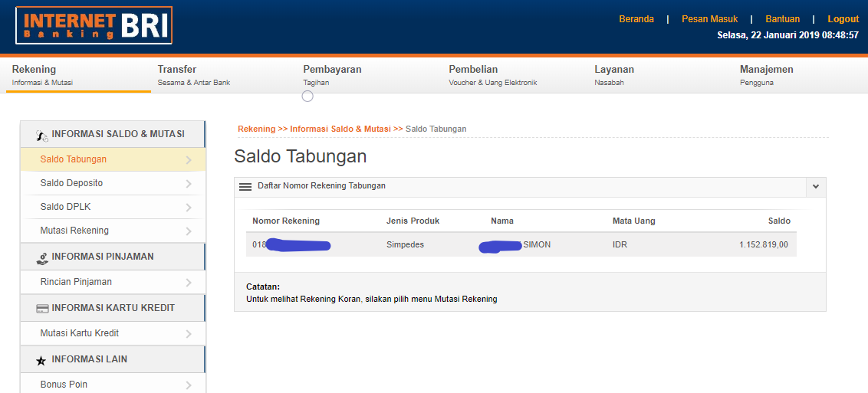Click the Informasi Kartu Kredit section header
The width and height of the screenshot is (868, 393).
click(x=113, y=308)
